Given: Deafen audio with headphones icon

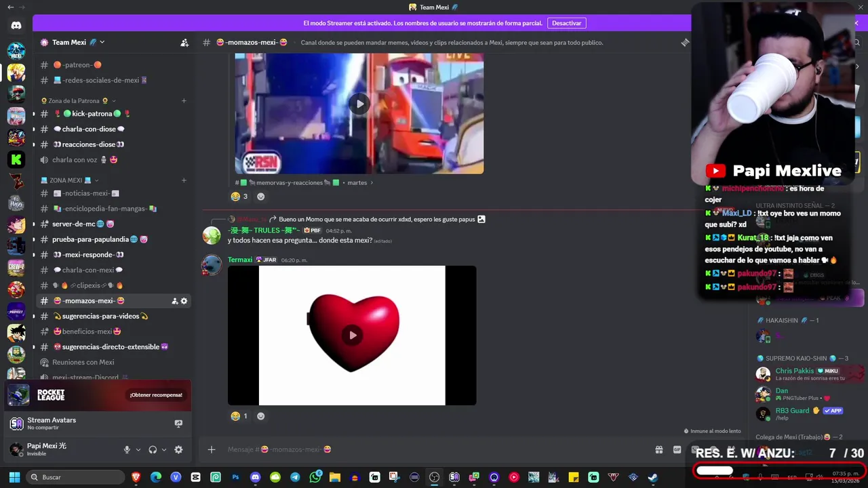Looking at the screenshot, I should 153,449.
